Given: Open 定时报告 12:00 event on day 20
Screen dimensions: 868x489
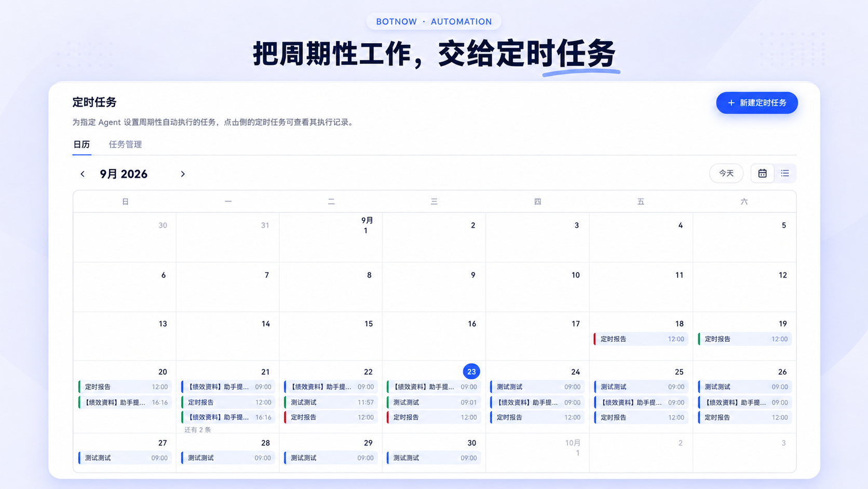Looking at the screenshot, I should [125, 387].
